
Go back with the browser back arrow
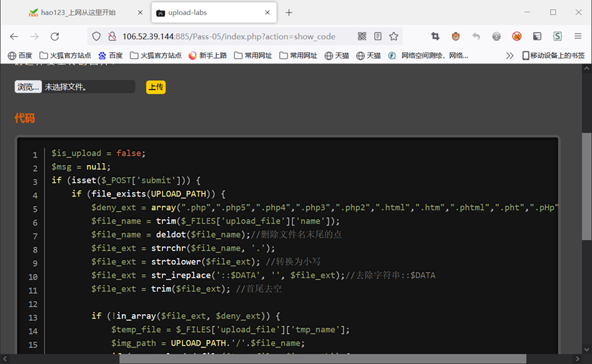coord(14,36)
